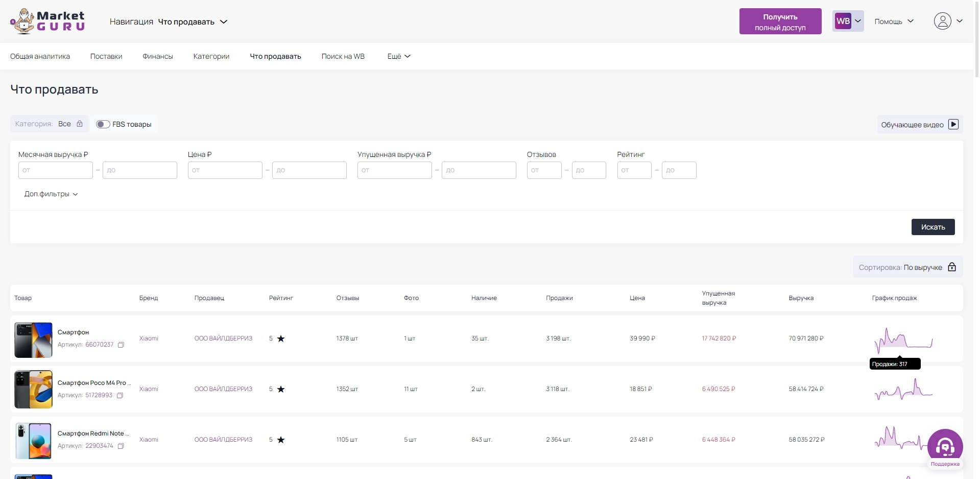980x479 pixels.
Task: Click the lock icon next to sorting
Action: click(952, 267)
